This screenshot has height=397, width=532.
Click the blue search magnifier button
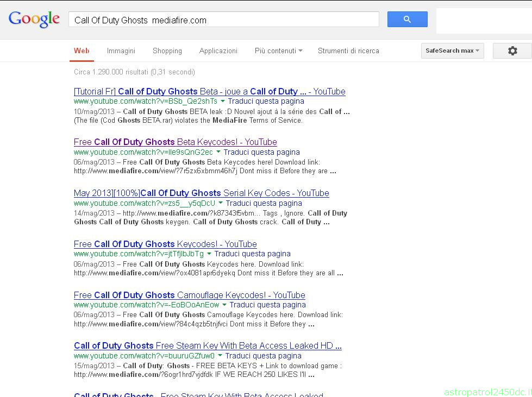(408, 20)
